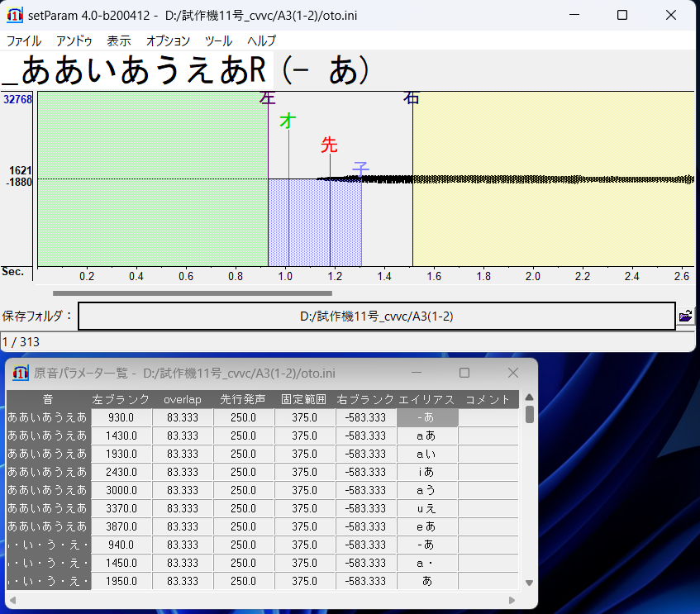Click scroll-down arrow in parameter list

pos(530,583)
